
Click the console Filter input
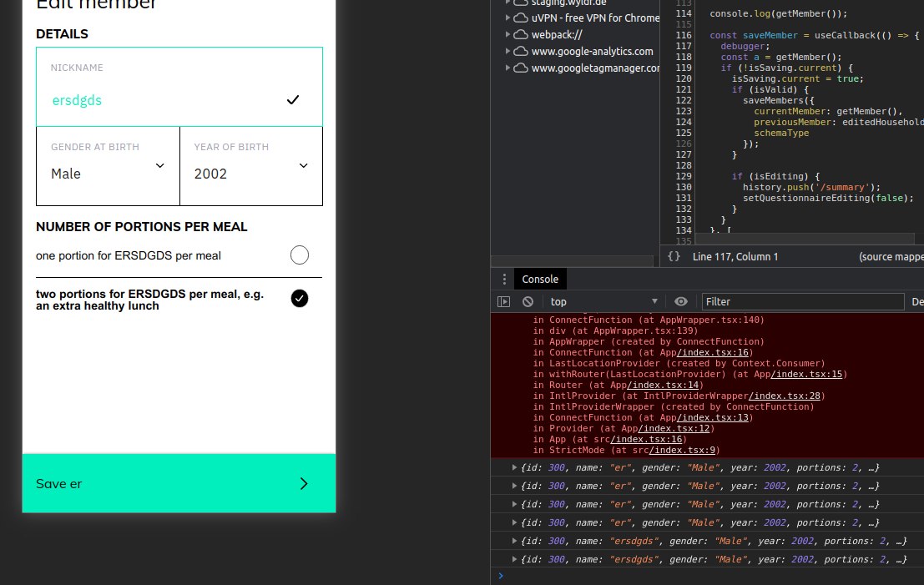click(803, 301)
